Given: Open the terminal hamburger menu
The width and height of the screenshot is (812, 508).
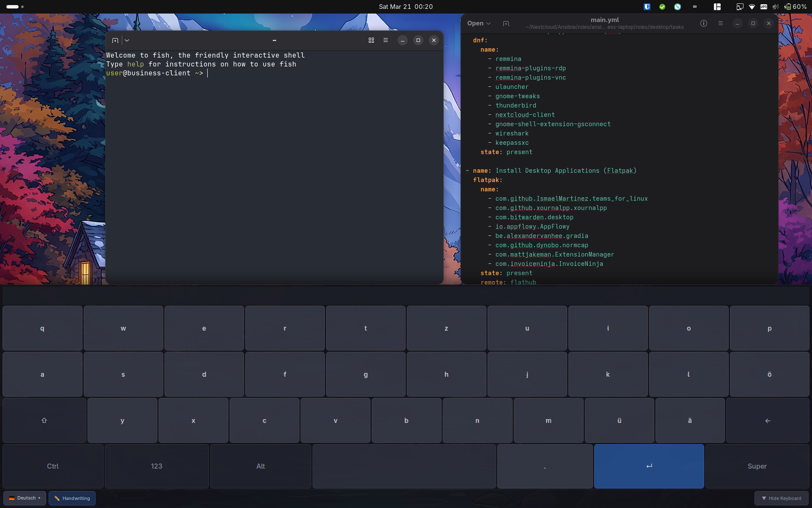Looking at the screenshot, I should coord(385,40).
